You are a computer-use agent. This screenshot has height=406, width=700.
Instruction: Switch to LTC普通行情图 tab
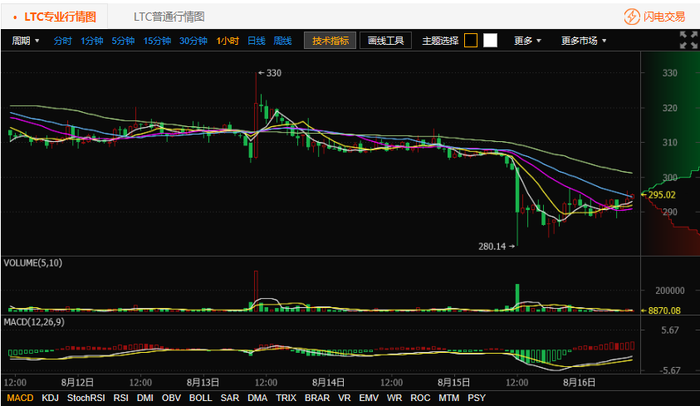(169, 17)
